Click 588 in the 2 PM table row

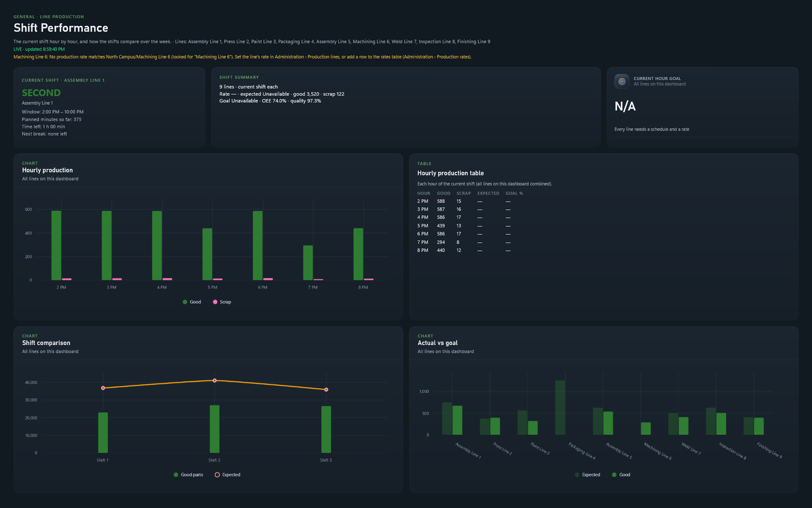(441, 201)
